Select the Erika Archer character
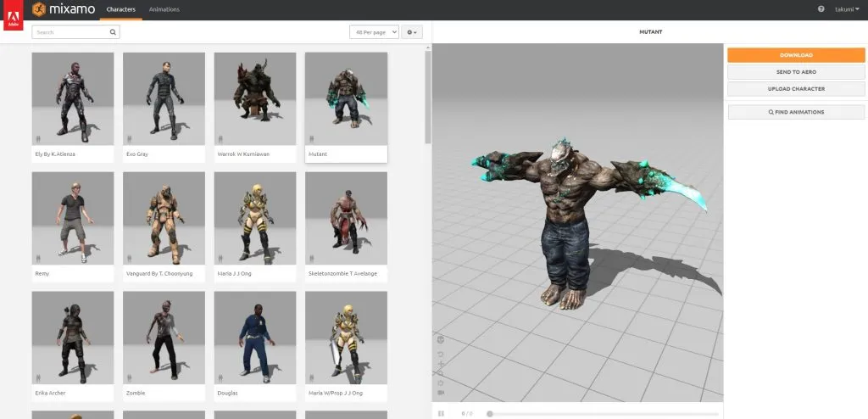Viewport: 868px width, 419px height. (x=73, y=346)
